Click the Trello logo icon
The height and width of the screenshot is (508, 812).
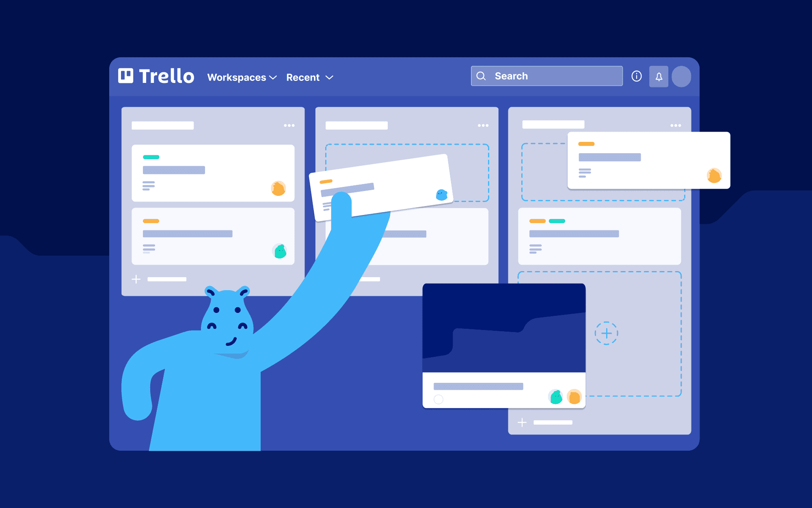click(125, 76)
